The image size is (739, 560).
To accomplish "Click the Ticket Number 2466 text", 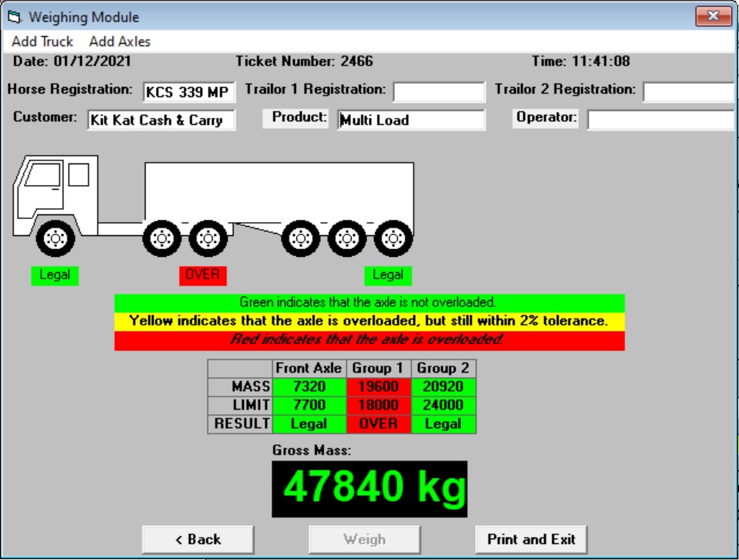I will point(305,61).
